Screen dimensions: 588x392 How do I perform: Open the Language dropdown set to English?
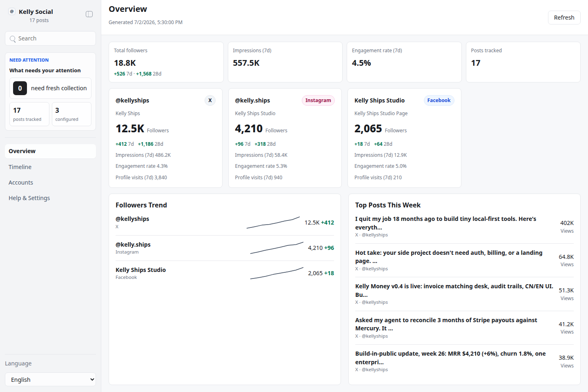pyautogui.click(x=50, y=379)
